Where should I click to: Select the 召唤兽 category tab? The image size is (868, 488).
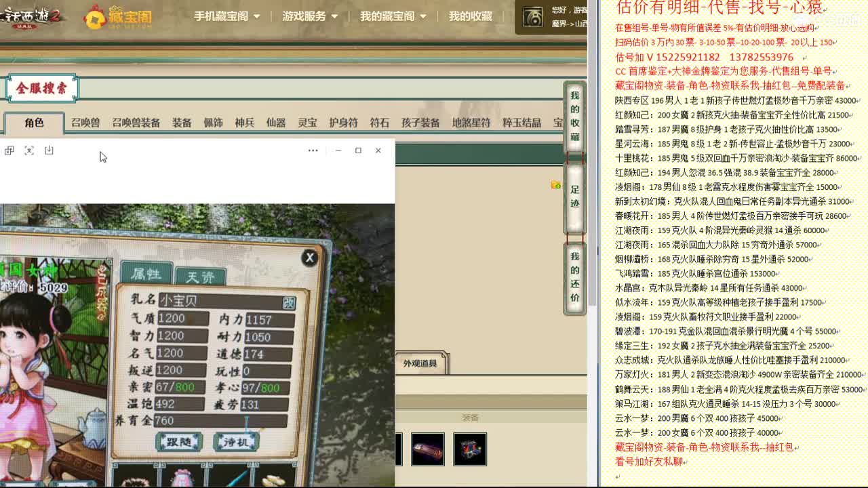click(x=85, y=123)
